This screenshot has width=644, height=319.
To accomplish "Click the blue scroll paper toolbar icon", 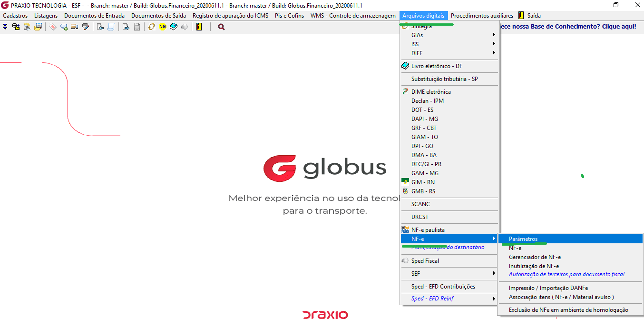I will pyautogui.click(x=111, y=27).
